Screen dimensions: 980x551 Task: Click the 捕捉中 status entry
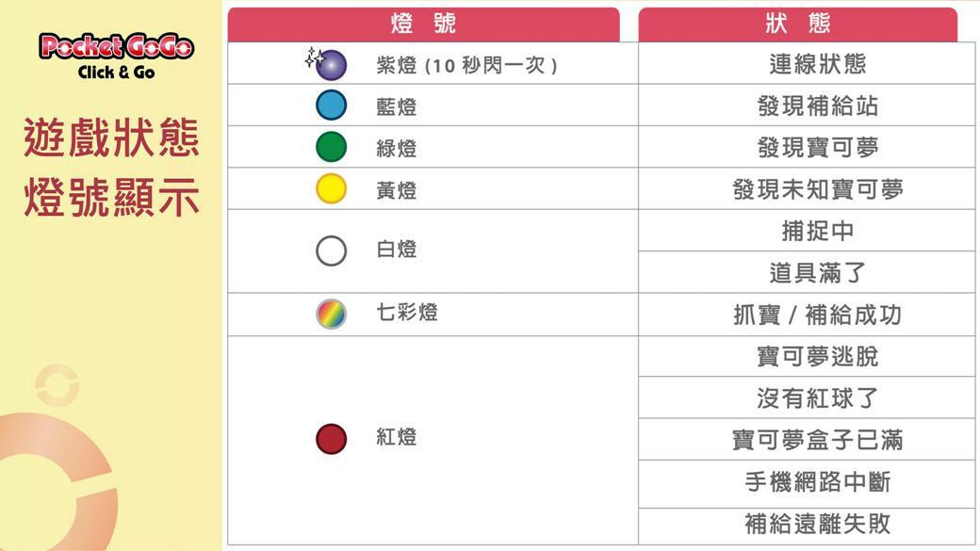(x=817, y=231)
